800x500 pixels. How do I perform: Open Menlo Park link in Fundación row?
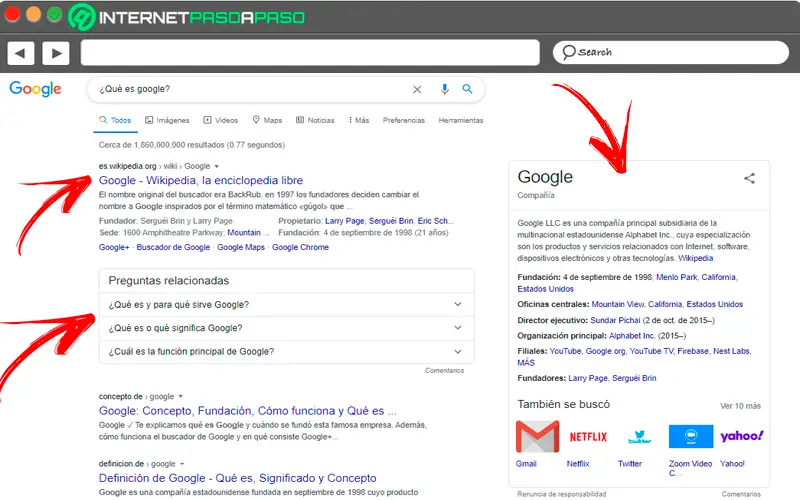[x=676, y=277]
